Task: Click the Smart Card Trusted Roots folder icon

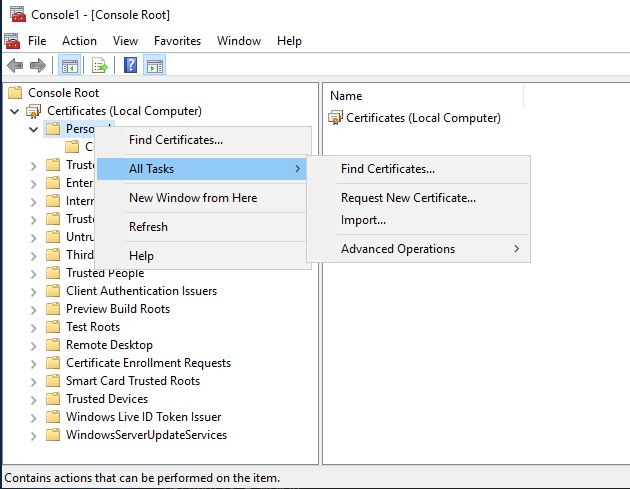Action: coord(53,381)
